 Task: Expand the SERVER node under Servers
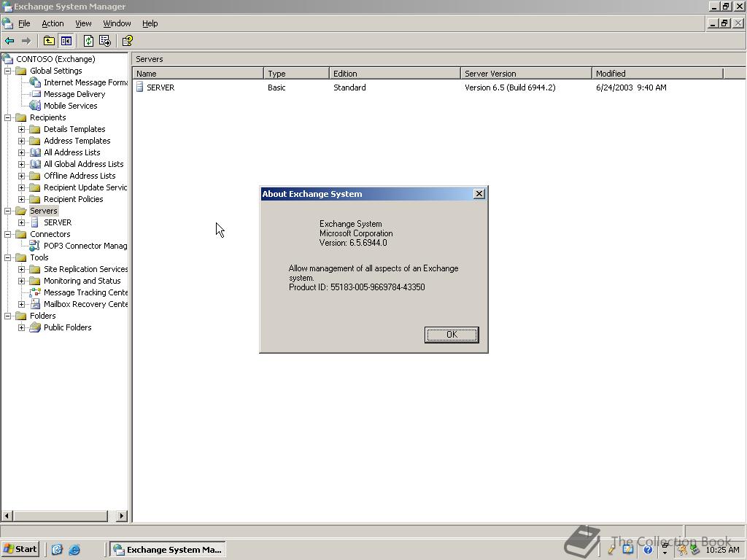(21, 222)
